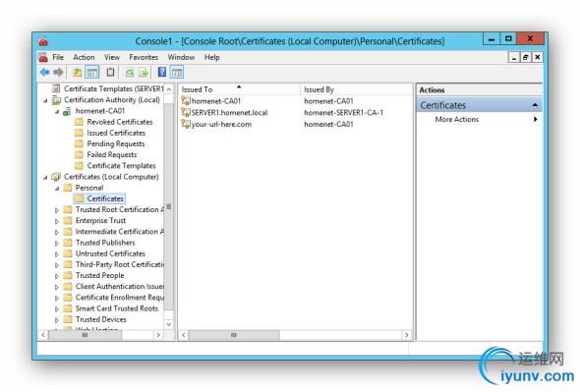Open Revoked Certificates folder
Image resolution: width=580 pixels, height=392 pixels.
pos(120,122)
